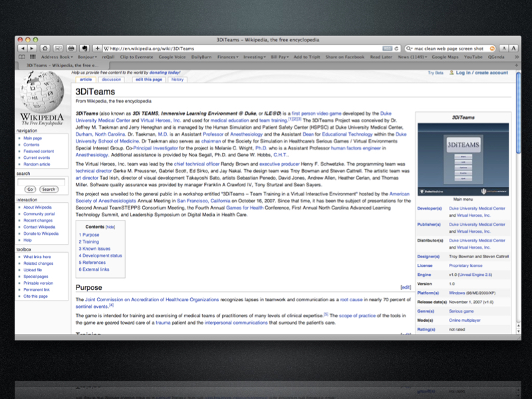This screenshot has height=399, width=532.
Task: Click YouTube bookmark in bookmarks bar
Action: click(473, 57)
